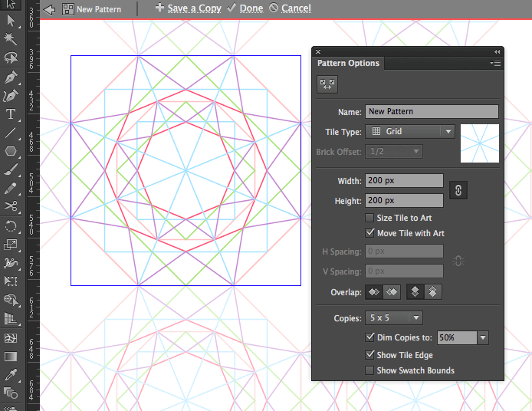The width and height of the screenshot is (532, 411).
Task: Select the Pen tool in toolbar
Action: pyautogui.click(x=11, y=78)
